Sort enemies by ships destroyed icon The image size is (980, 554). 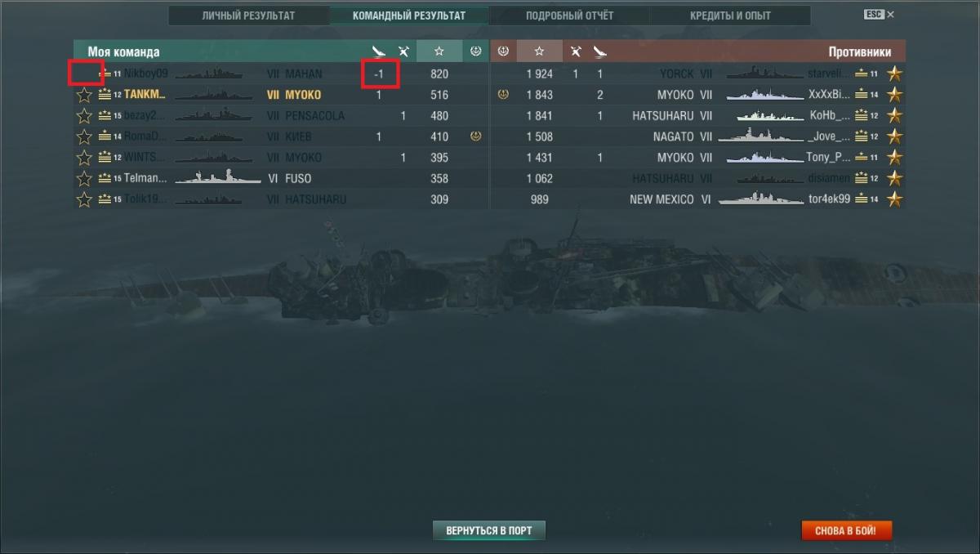tap(600, 51)
